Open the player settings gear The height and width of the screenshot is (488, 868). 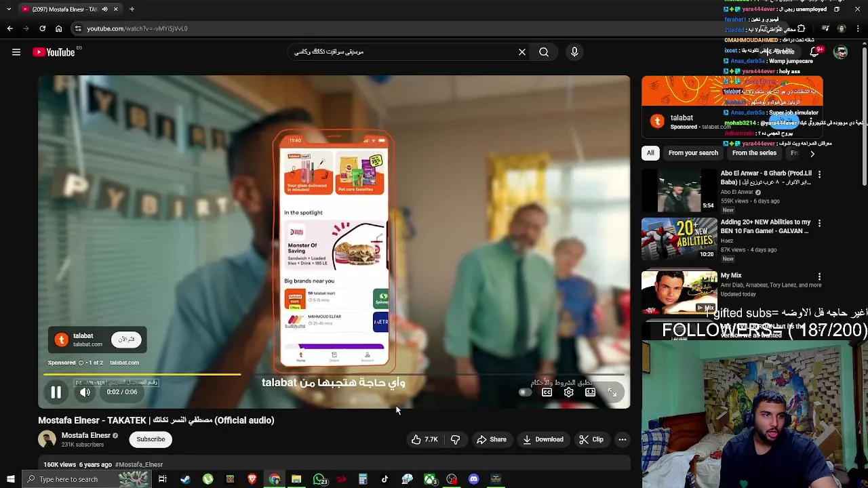click(569, 392)
